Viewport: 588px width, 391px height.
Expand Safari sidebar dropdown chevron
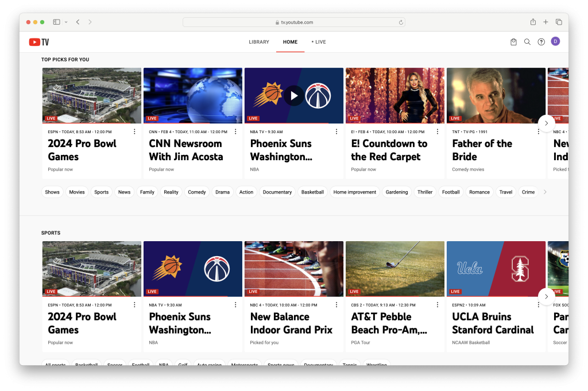tap(66, 22)
